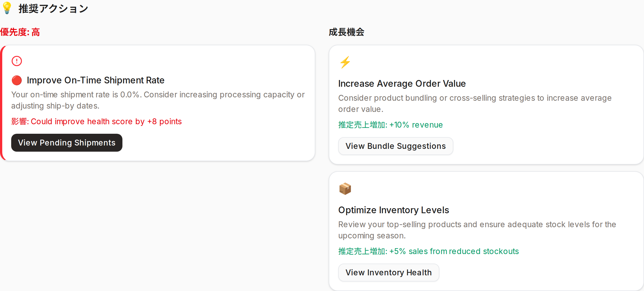Viewport: 644px width, 291px height.
Task: Click the Optimize Inventory Levels title
Action: click(394, 210)
